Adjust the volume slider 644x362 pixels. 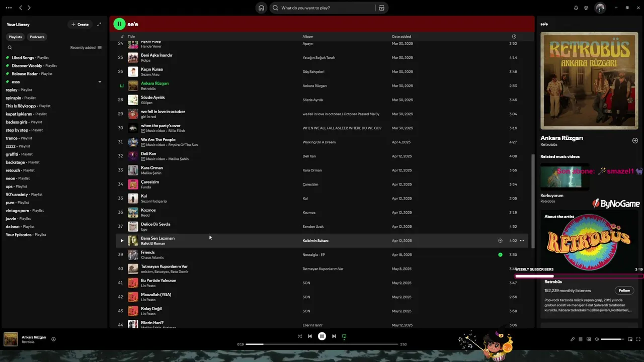613,339
